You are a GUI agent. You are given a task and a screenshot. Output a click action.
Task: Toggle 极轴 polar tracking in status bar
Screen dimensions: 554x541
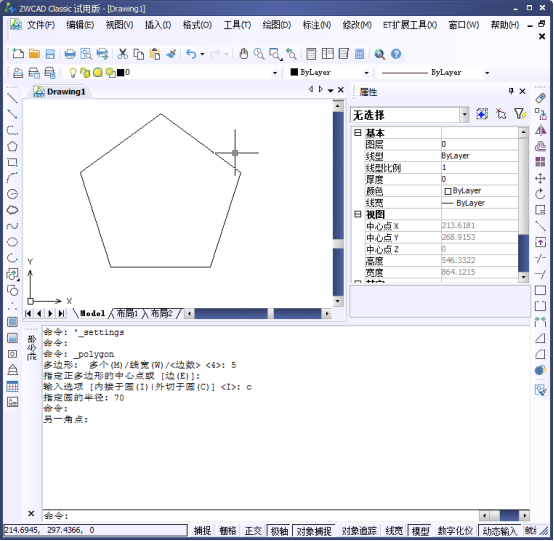point(279,531)
